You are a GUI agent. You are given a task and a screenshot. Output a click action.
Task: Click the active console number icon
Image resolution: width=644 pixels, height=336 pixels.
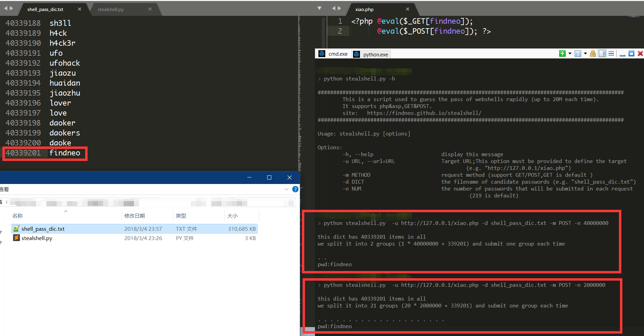(x=578, y=54)
